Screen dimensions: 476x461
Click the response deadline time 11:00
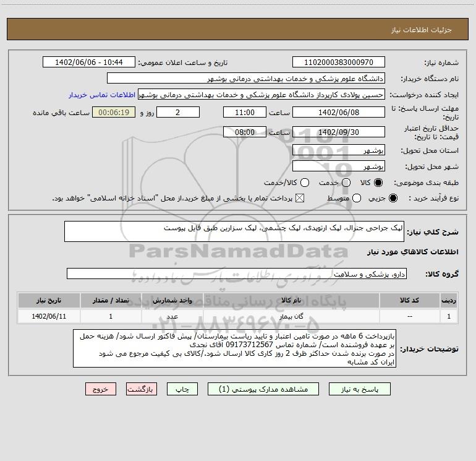click(245, 112)
